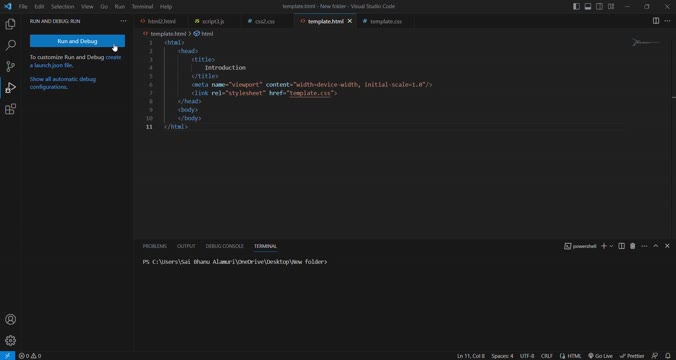Click line number 11 in gutter
Viewport: 676px width, 360px height.
point(149,127)
